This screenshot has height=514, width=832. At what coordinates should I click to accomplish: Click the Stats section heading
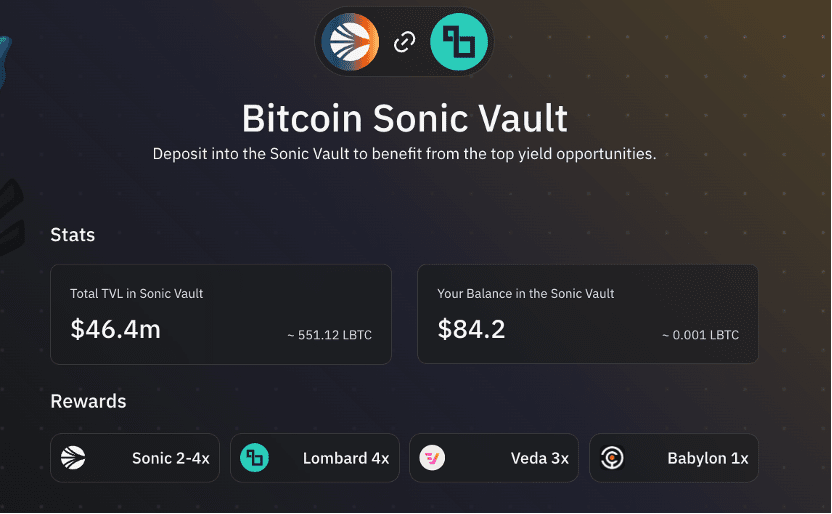pyautogui.click(x=73, y=235)
